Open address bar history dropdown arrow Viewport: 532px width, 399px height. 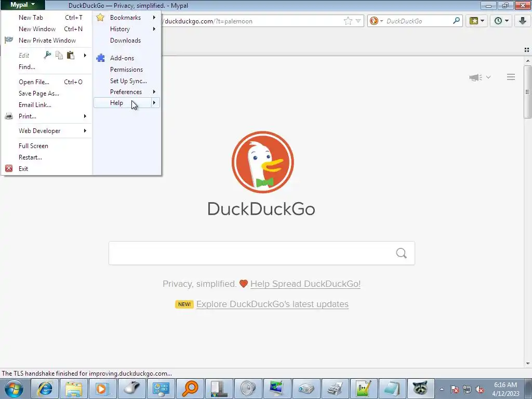tap(358, 21)
